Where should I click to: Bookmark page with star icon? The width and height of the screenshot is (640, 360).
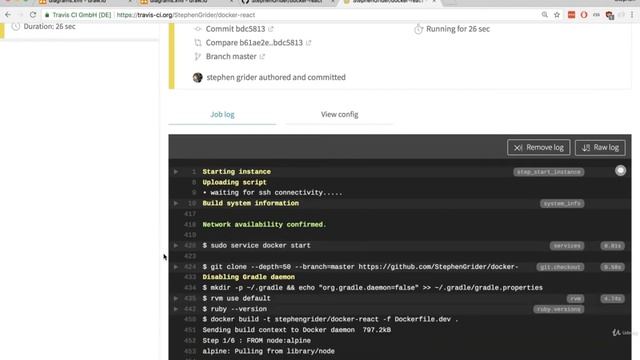click(557, 15)
